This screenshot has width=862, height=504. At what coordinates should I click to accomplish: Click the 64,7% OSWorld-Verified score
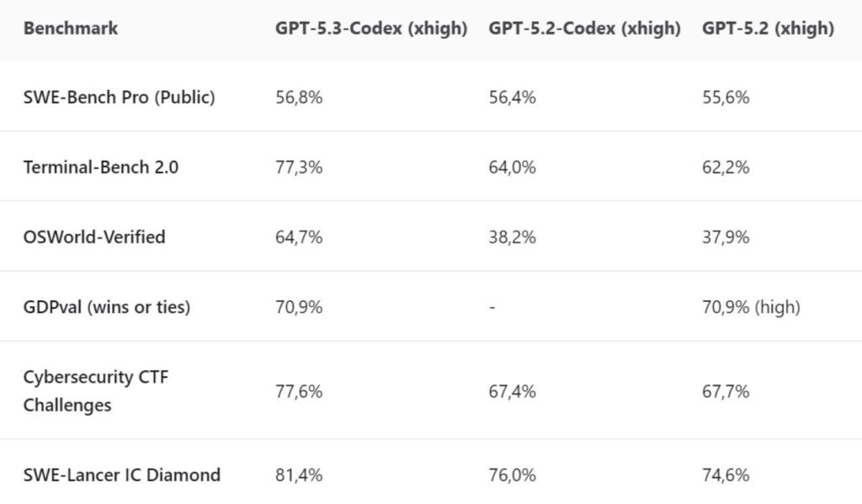tap(299, 237)
